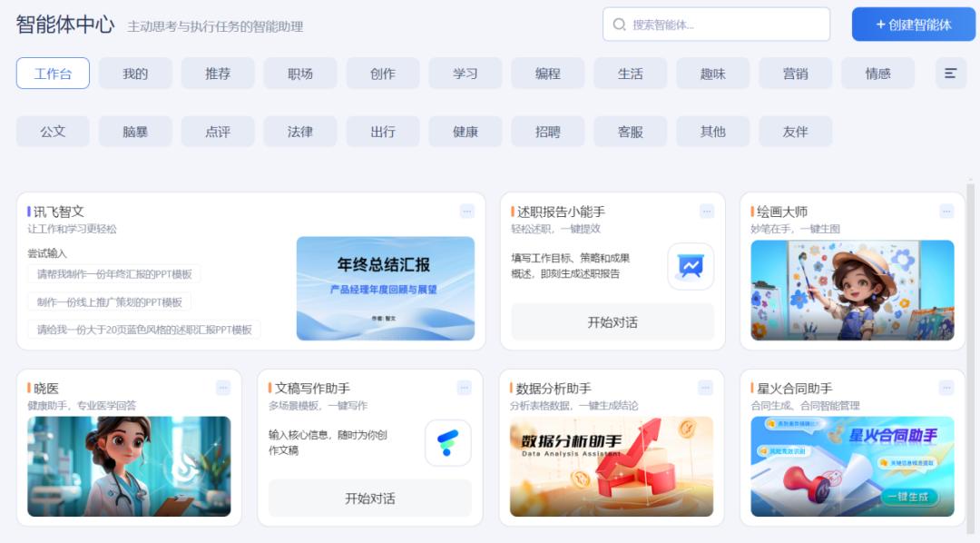Open the 编程 category tab
This screenshot has height=543, width=980.
click(547, 74)
